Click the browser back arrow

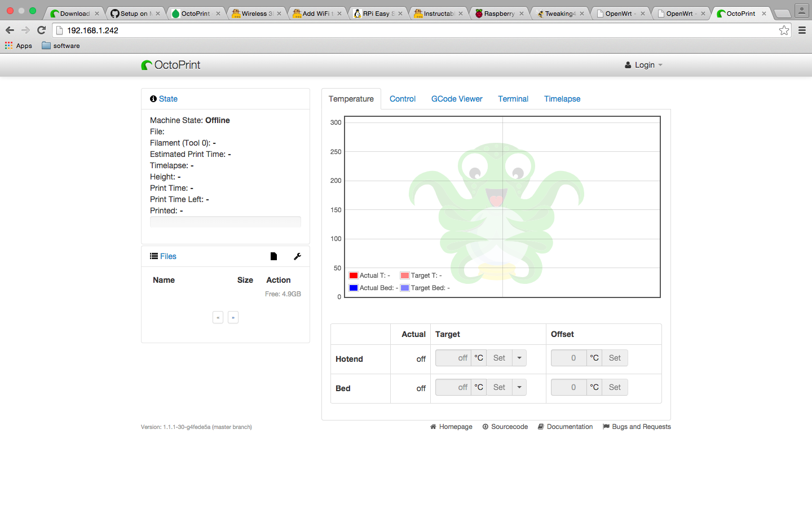tap(10, 30)
